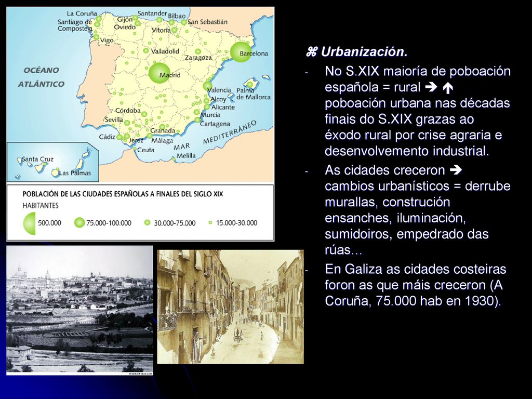Select the "Córdoba" city label
This screenshot has width=532, height=399.
[x=128, y=111]
